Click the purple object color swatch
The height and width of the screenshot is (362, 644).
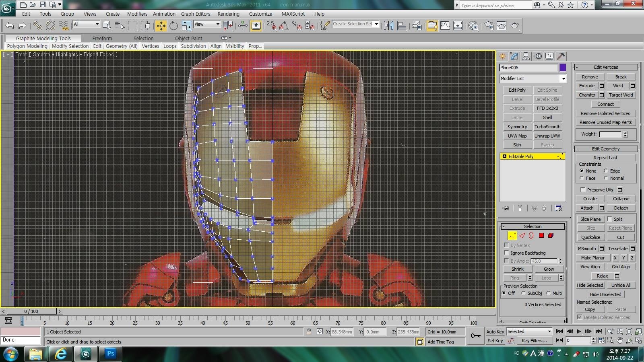point(563,68)
